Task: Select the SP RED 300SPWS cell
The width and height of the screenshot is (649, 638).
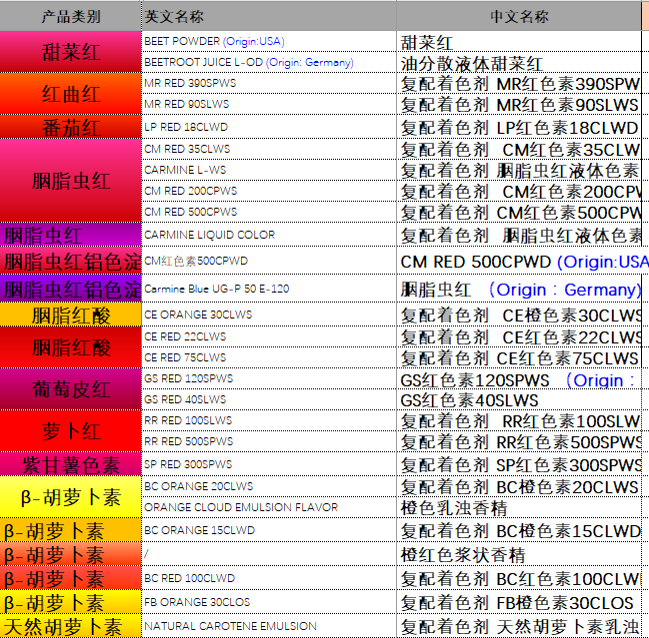Action: (269, 464)
